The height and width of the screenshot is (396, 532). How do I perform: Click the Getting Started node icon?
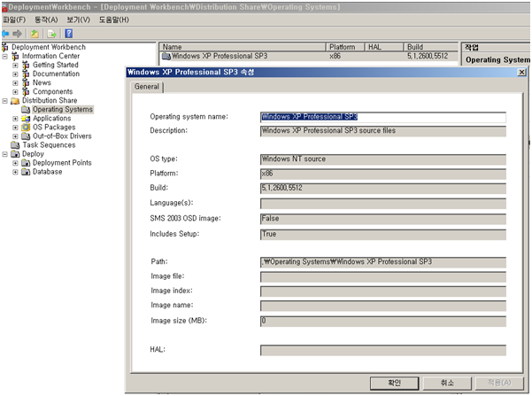click(x=26, y=65)
